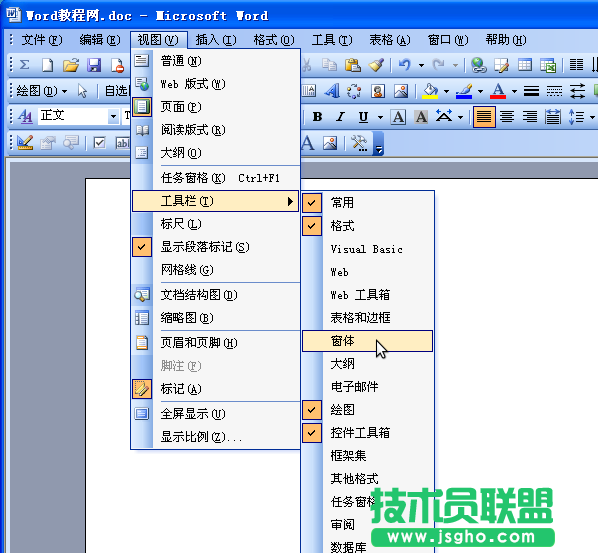Apply bold formatting

pyautogui.click(x=317, y=117)
